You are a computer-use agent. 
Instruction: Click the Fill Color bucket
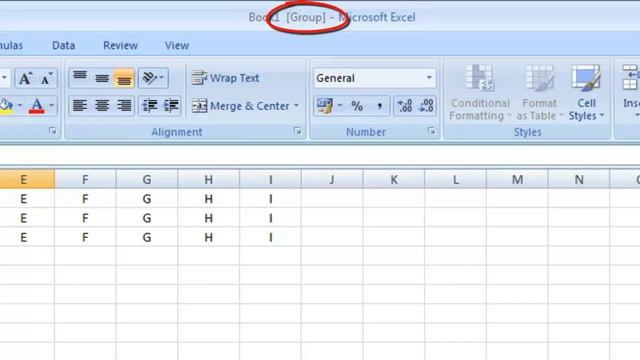point(7,106)
